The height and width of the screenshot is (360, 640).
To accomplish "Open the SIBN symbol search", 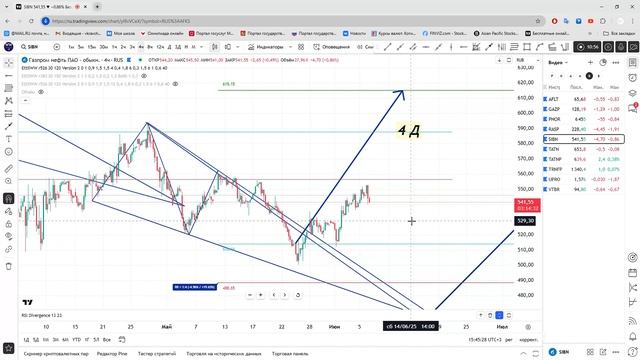I will pyautogui.click(x=30, y=47).
